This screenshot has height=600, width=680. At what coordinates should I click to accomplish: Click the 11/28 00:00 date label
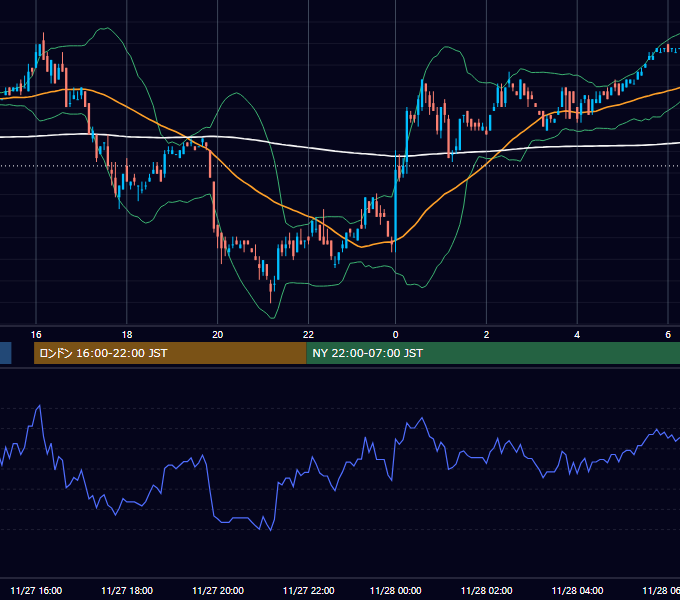pyautogui.click(x=396, y=590)
